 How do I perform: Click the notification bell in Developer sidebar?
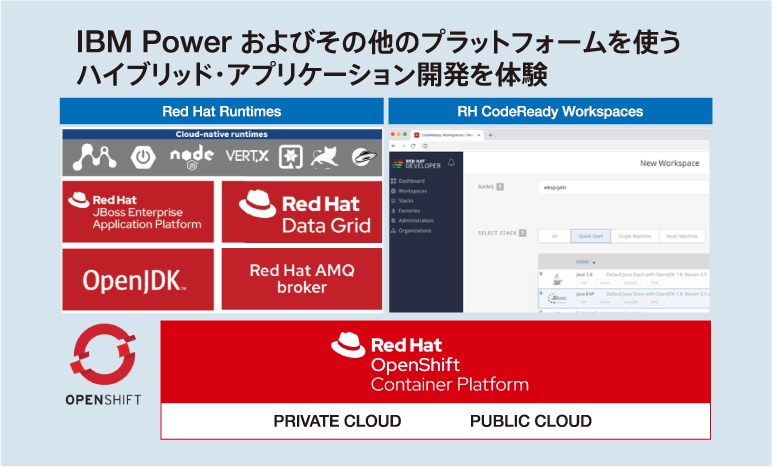451,163
